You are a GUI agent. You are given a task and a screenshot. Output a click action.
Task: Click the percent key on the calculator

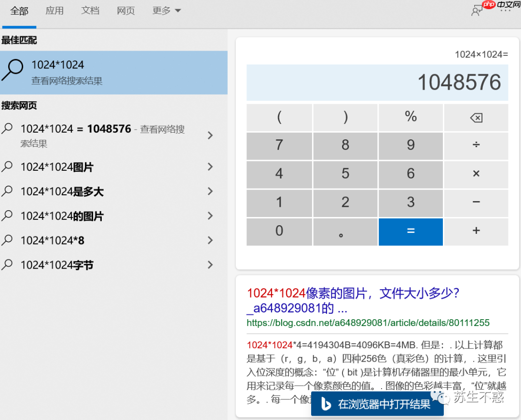tap(410, 117)
